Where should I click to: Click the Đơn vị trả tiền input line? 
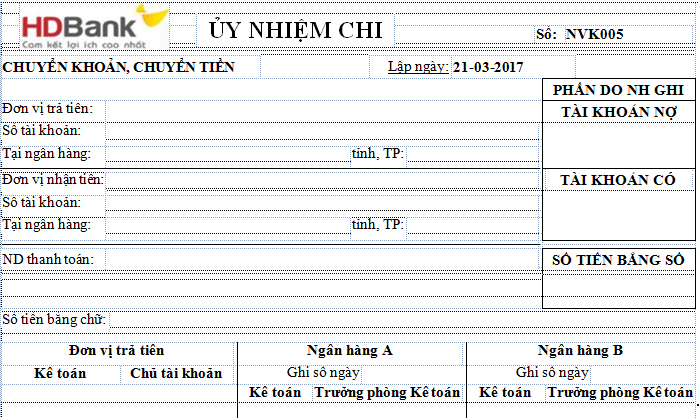tap(320, 108)
